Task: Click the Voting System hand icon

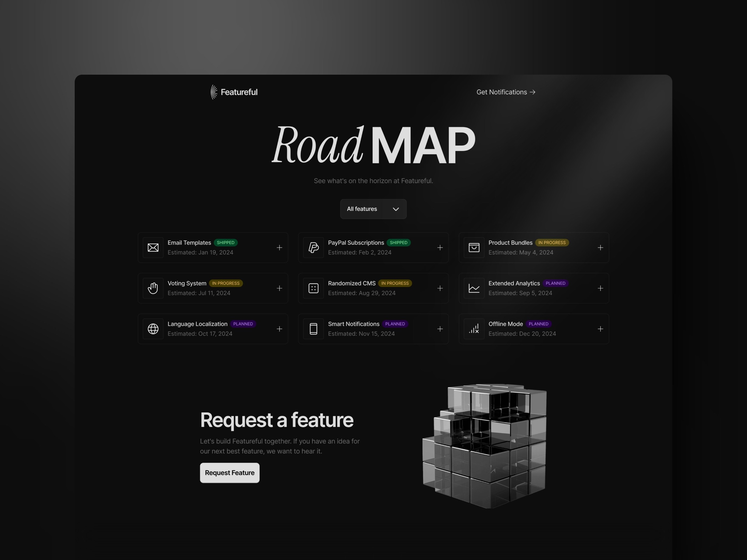Action: (x=152, y=288)
